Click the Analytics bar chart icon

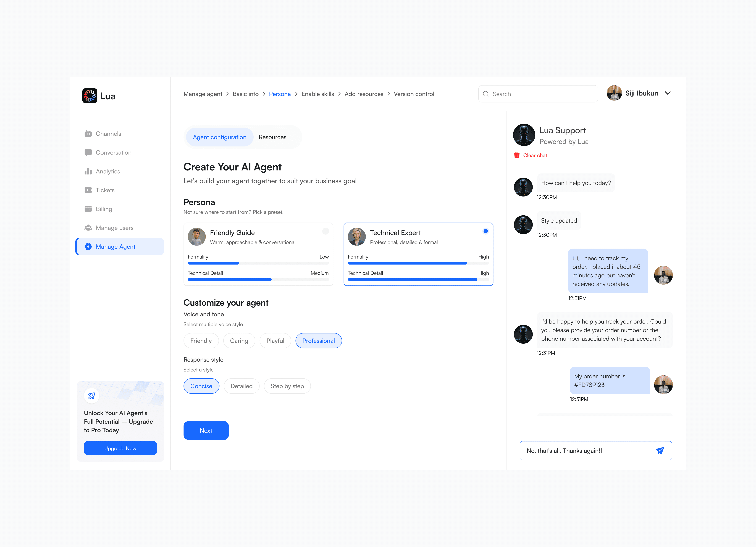(x=88, y=171)
